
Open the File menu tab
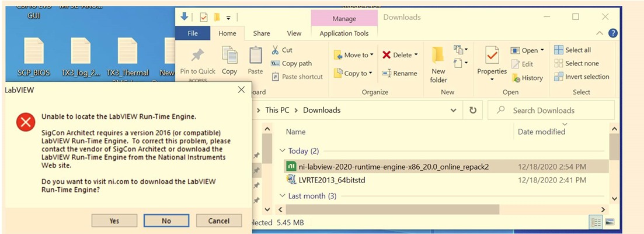193,33
